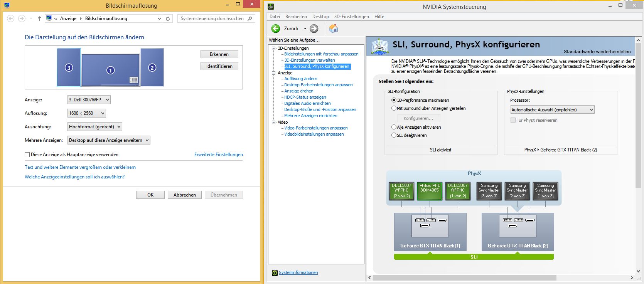Select SLI deaktivieren radio button
The image size is (644, 284).
394,135
